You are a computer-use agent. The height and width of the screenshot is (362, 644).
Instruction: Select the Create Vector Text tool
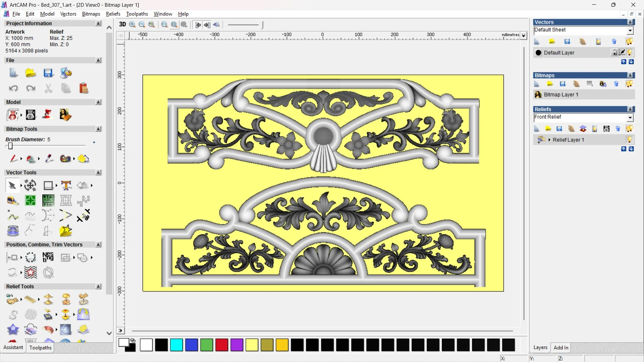click(x=66, y=185)
